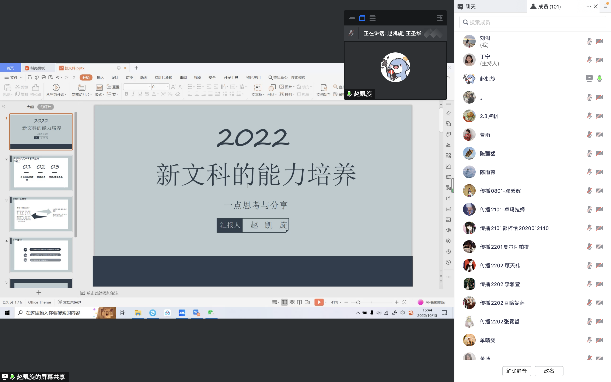Image resolution: width=611 pixels, height=382 pixels.
Task: Open a new WPS document tab with plus
Action: [x=136, y=68]
